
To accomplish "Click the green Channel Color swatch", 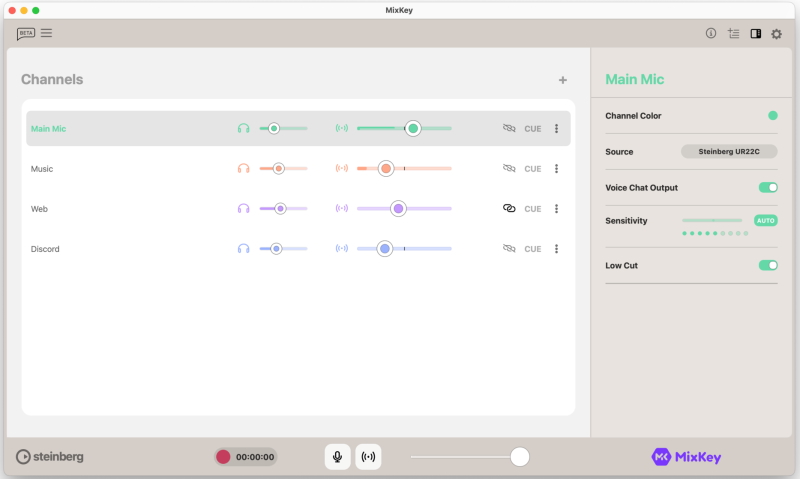I will (772, 116).
